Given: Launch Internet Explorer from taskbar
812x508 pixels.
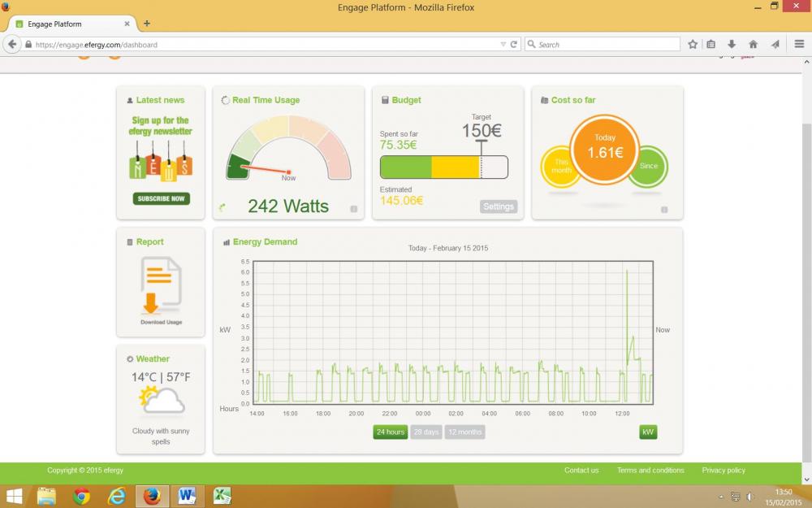Looking at the screenshot, I should [116, 496].
